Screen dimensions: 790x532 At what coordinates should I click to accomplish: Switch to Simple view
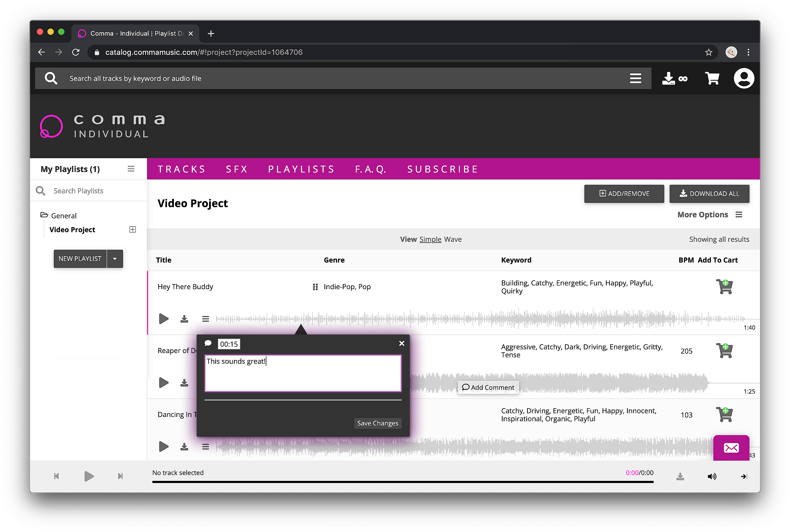tap(430, 239)
